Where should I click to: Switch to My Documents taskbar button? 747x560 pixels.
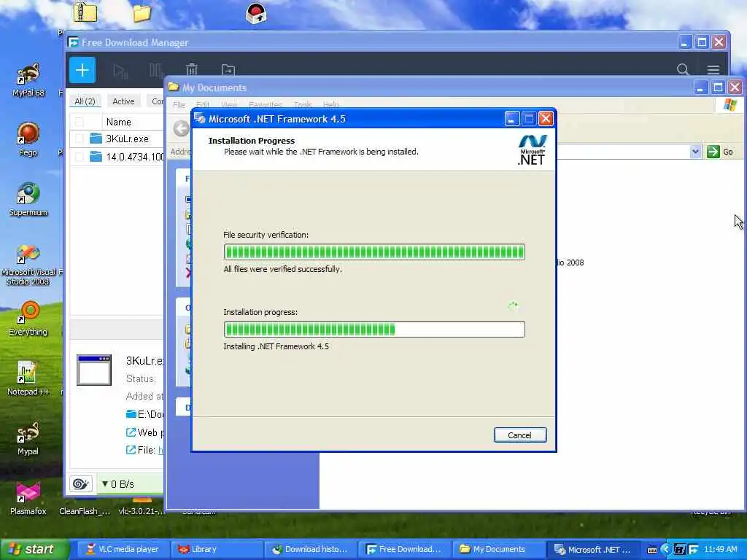pyautogui.click(x=498, y=549)
